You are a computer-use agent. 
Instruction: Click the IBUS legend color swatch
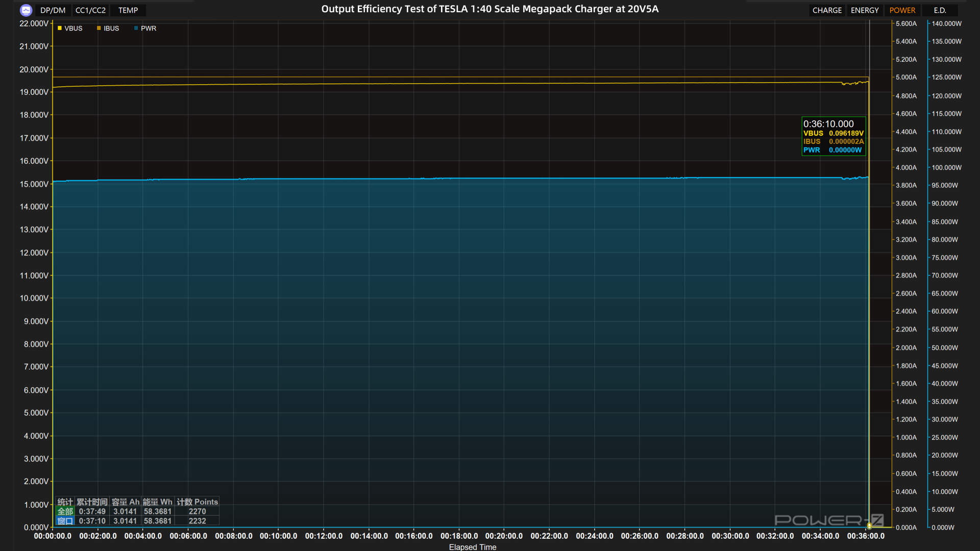(99, 29)
